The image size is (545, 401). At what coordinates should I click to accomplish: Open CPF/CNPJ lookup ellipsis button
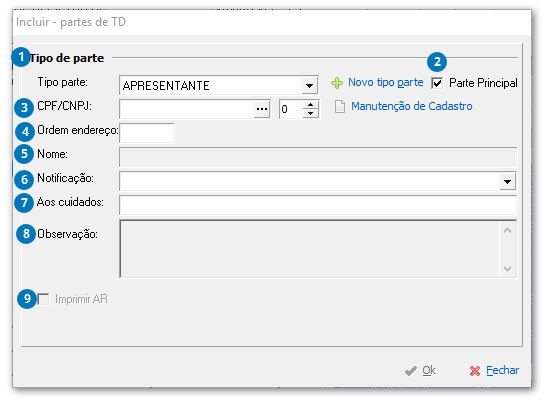click(262, 109)
